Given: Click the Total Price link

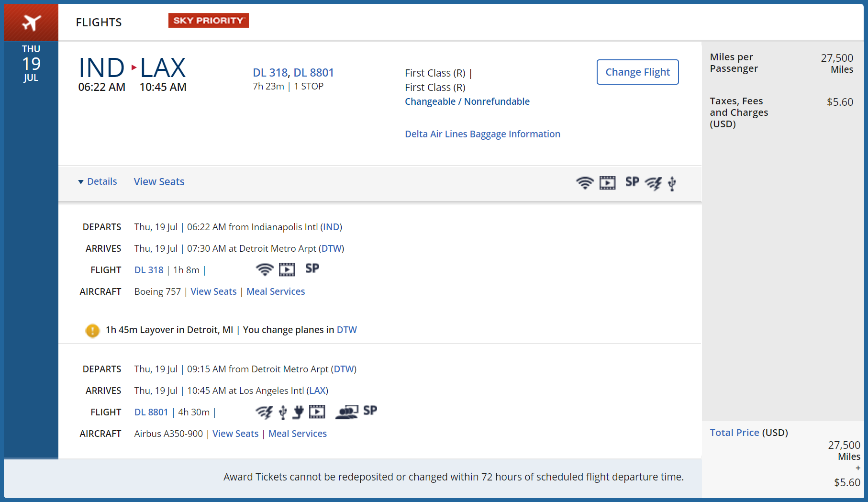Looking at the screenshot, I should 734,433.
